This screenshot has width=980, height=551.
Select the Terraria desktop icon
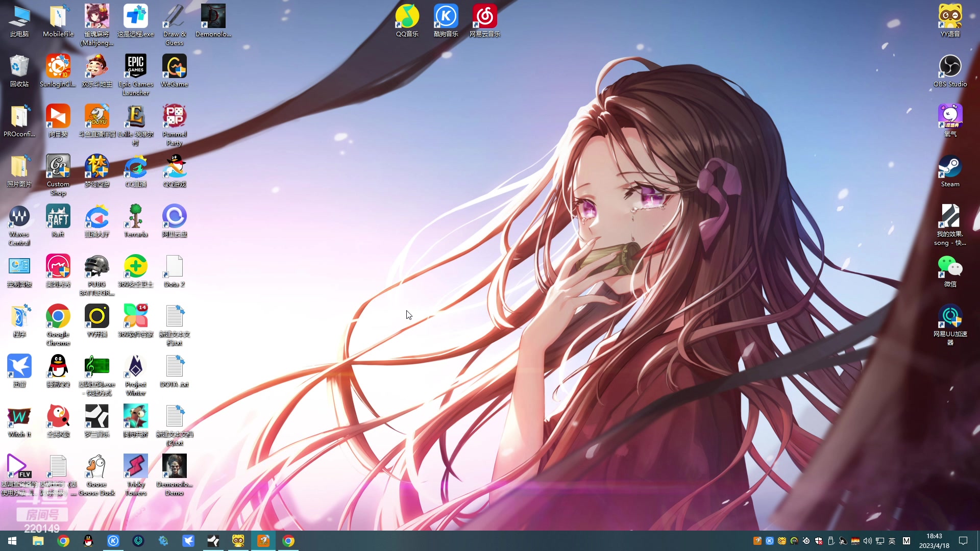[x=136, y=221]
